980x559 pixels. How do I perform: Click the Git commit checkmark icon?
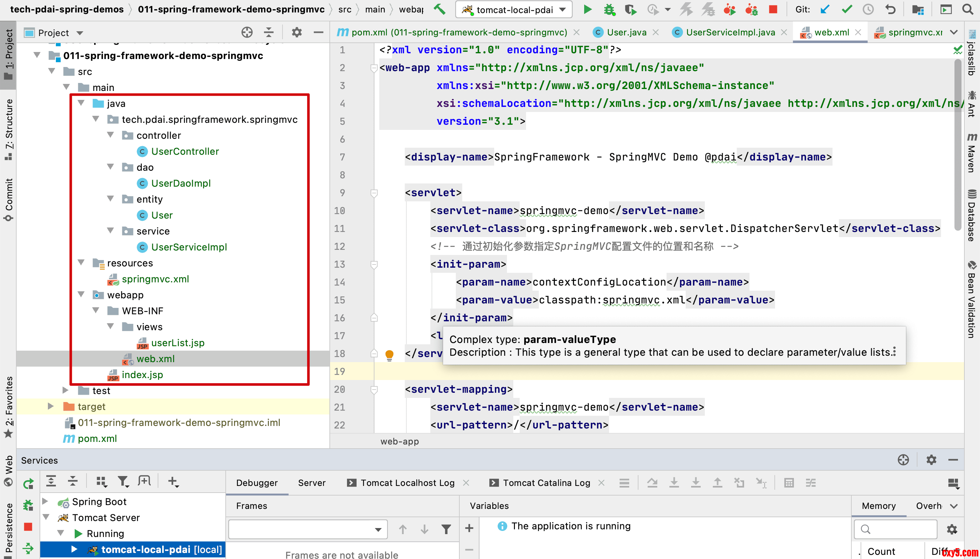846,9
